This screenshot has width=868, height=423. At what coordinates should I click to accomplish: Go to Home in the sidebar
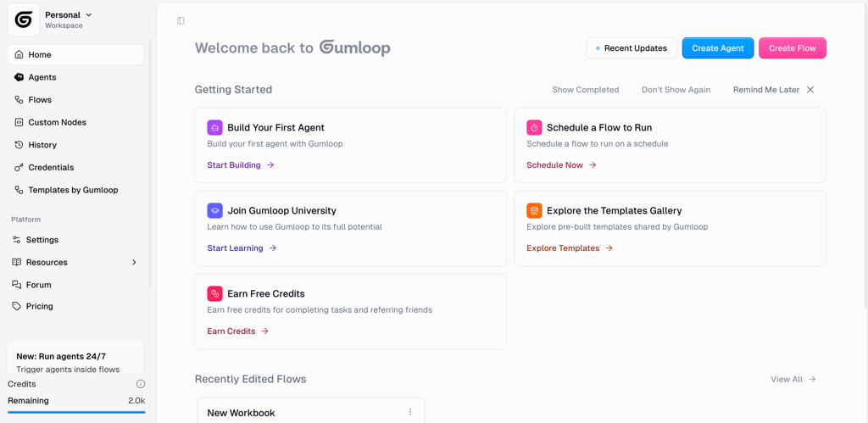point(75,55)
